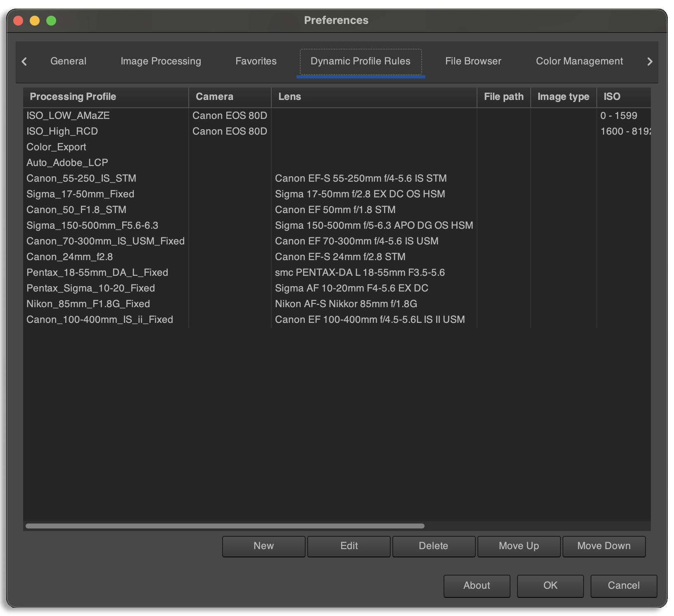The width and height of the screenshot is (674, 616).
Task: Confirm preferences with OK
Action: 550,585
